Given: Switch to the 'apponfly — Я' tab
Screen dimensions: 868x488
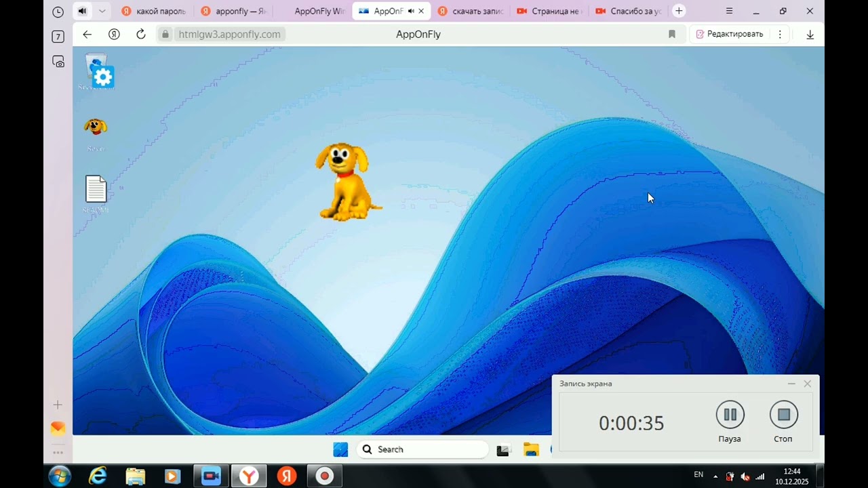Looking at the screenshot, I should click(x=234, y=11).
